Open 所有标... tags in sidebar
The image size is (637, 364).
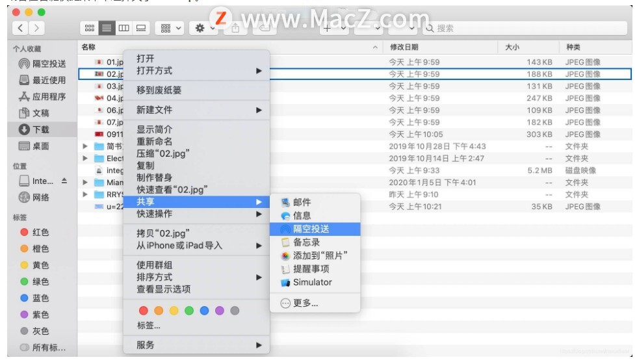[x=43, y=347]
